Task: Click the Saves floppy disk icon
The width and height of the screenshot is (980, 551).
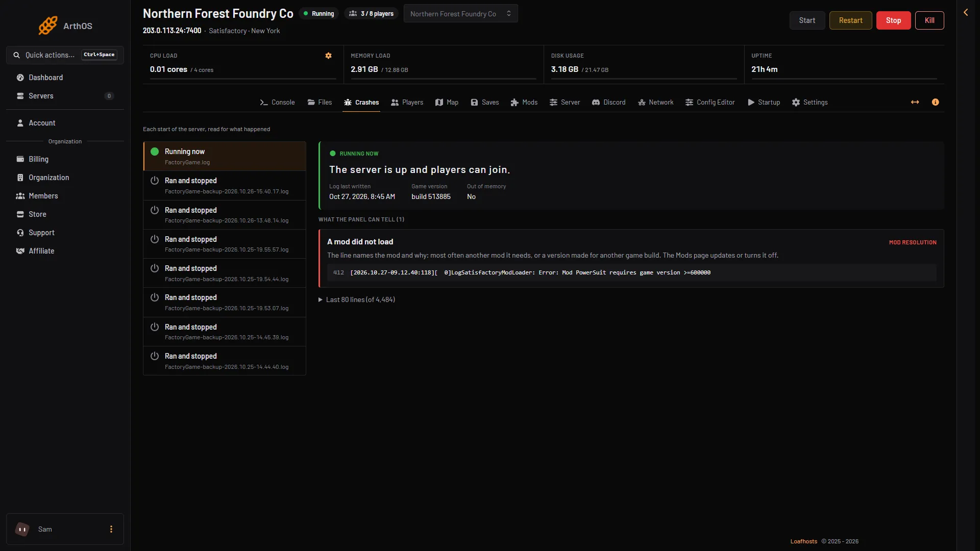Action: pyautogui.click(x=474, y=103)
